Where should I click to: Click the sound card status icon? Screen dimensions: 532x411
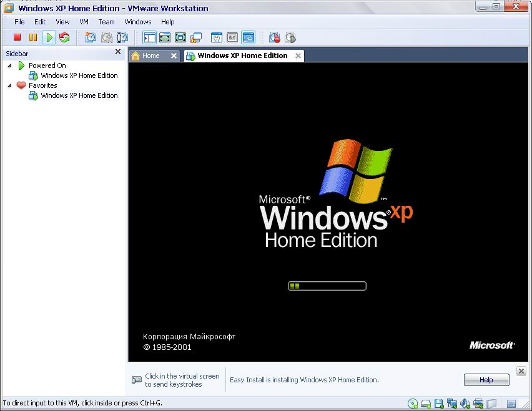465,404
